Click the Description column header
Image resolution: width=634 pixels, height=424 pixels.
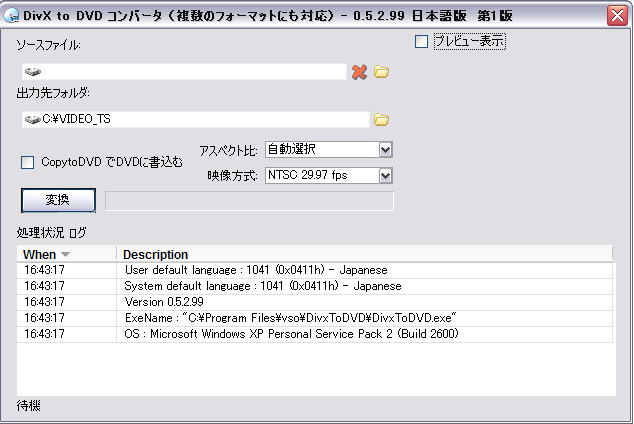pyautogui.click(x=364, y=254)
